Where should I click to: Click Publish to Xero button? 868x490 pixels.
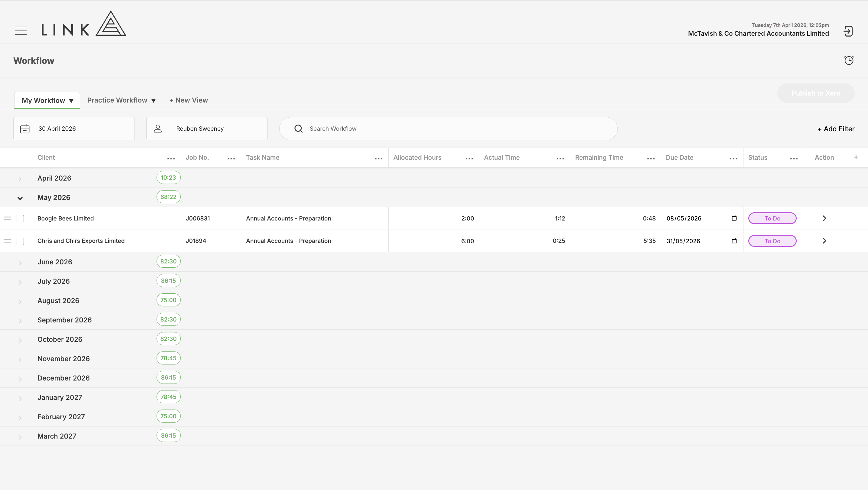coord(816,93)
